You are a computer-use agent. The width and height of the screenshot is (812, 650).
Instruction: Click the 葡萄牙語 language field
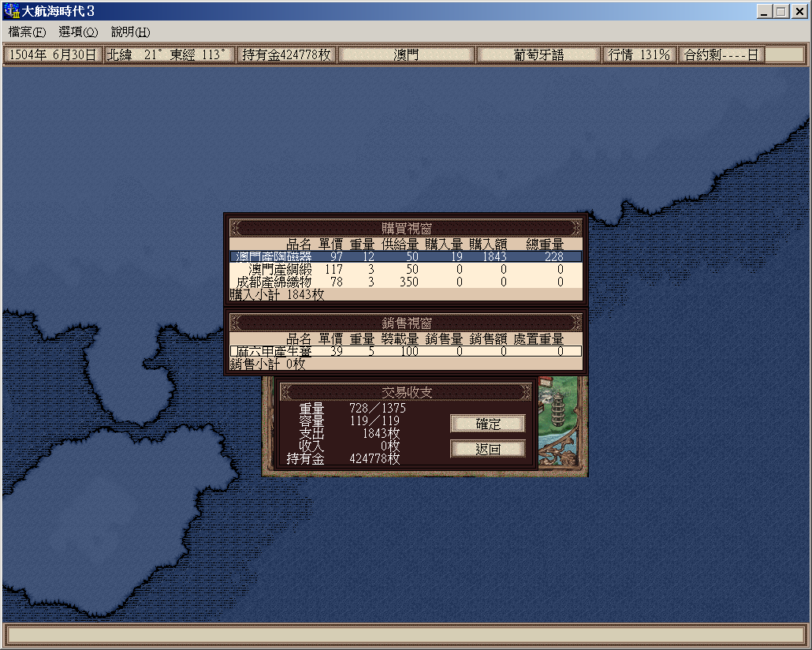[538, 55]
